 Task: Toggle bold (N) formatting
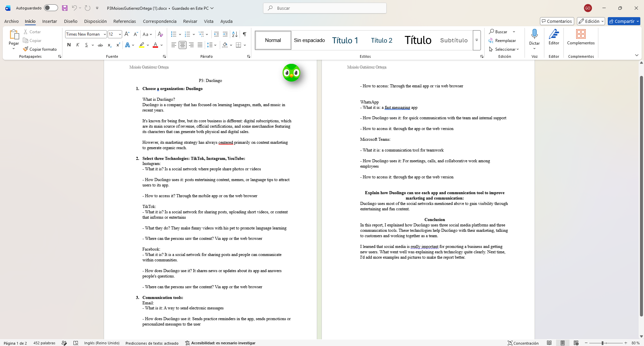tap(69, 45)
